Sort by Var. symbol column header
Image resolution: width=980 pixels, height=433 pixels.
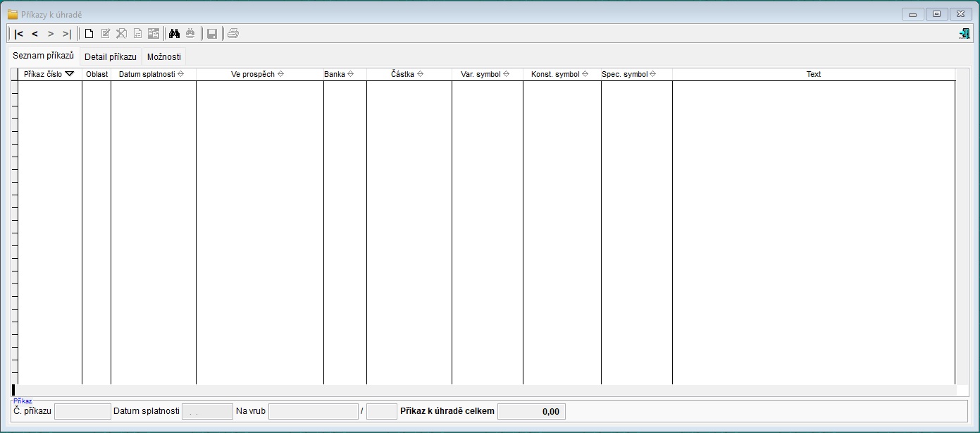click(x=488, y=74)
